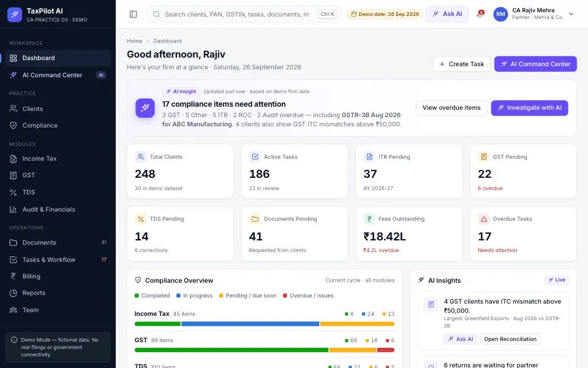This screenshot has width=588, height=368.
Task: Click the Active Tasks checkmark icon
Action: pyautogui.click(x=255, y=156)
